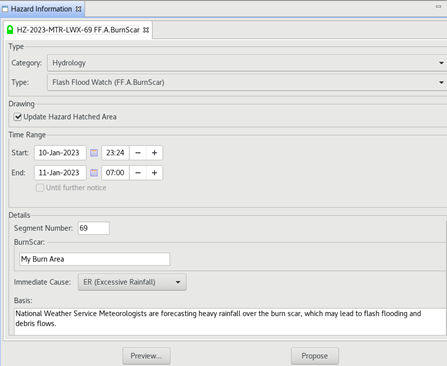Screen dimensions: 447x366
Task: Click the BurnScar field My Burn Area
Action: (95, 259)
